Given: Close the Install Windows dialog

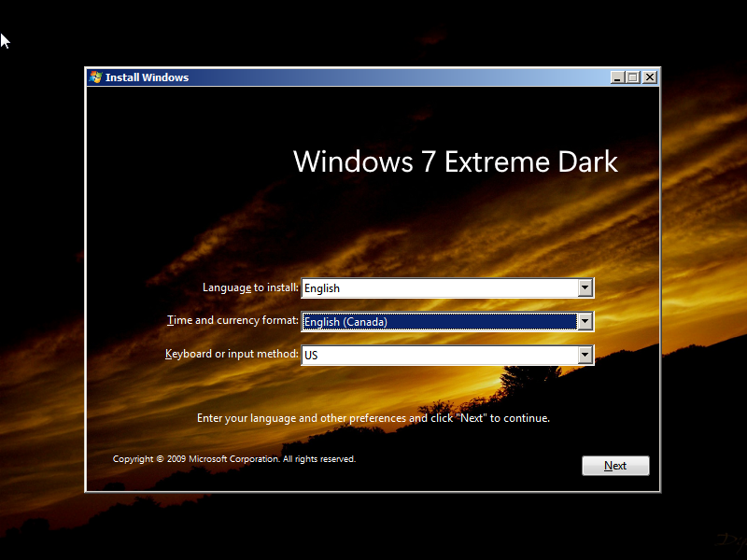Looking at the screenshot, I should [x=649, y=77].
